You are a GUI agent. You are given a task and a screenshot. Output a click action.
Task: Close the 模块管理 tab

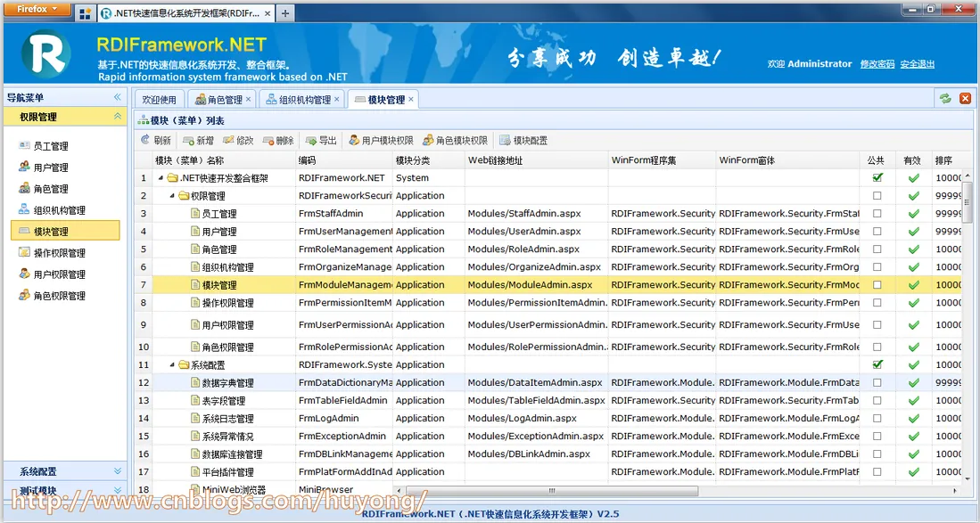pos(410,99)
